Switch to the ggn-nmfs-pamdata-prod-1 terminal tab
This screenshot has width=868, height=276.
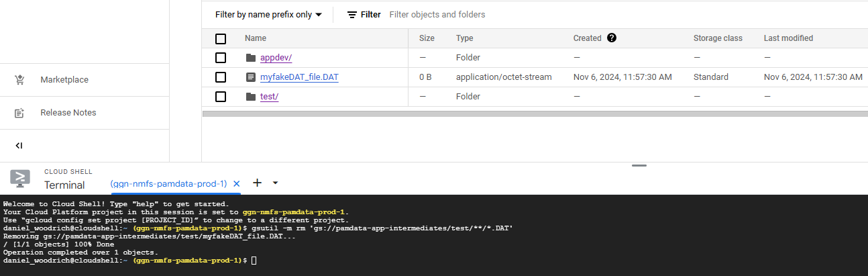168,183
